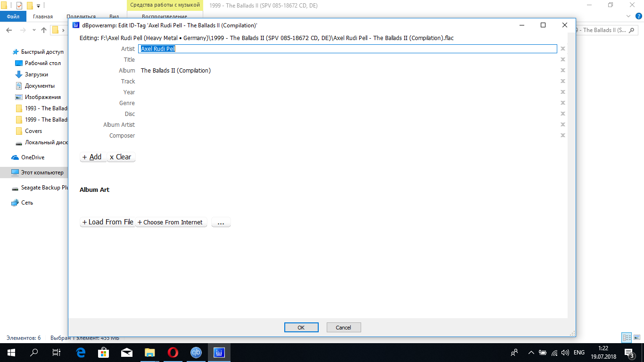This screenshot has width=644, height=362.
Task: Focus the Title input field
Action: 348,59
